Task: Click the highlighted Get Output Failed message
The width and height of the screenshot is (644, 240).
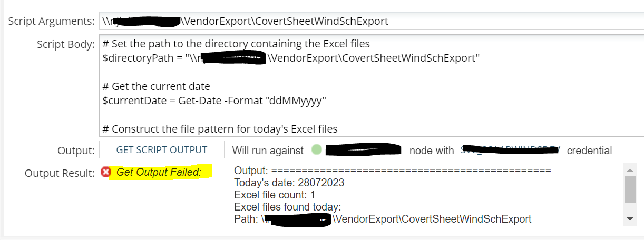Action: pyautogui.click(x=160, y=172)
